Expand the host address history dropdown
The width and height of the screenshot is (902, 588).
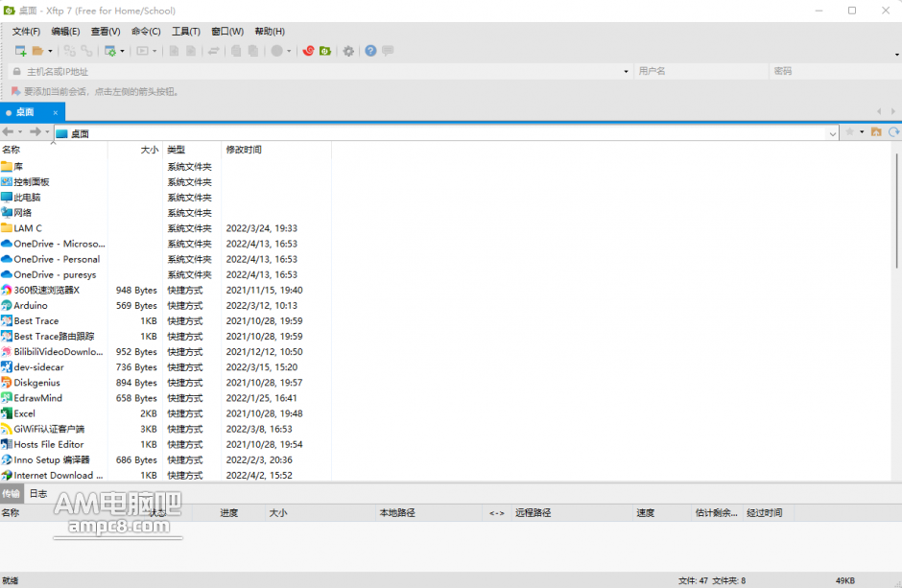[626, 72]
